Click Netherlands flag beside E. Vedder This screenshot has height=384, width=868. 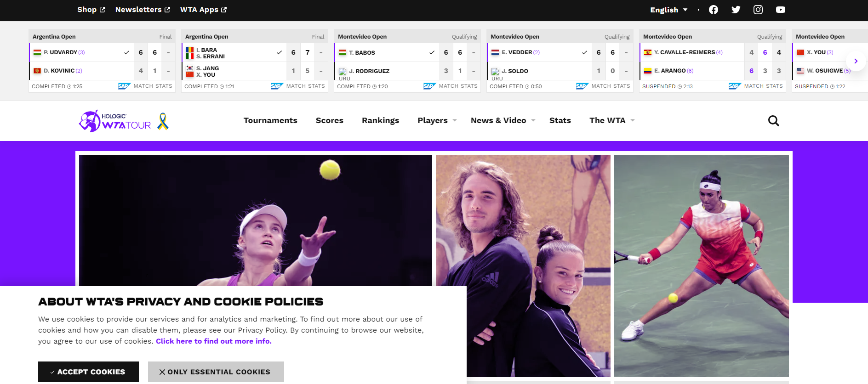tap(495, 52)
